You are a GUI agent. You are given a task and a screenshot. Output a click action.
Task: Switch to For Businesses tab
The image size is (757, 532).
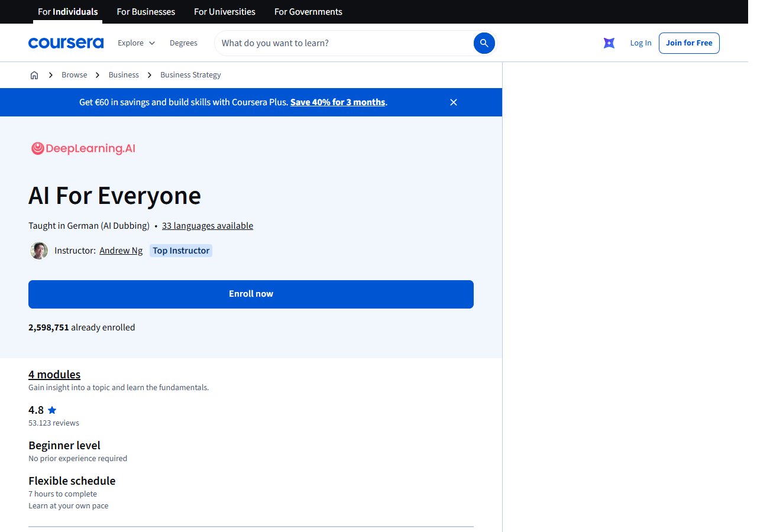coord(146,12)
